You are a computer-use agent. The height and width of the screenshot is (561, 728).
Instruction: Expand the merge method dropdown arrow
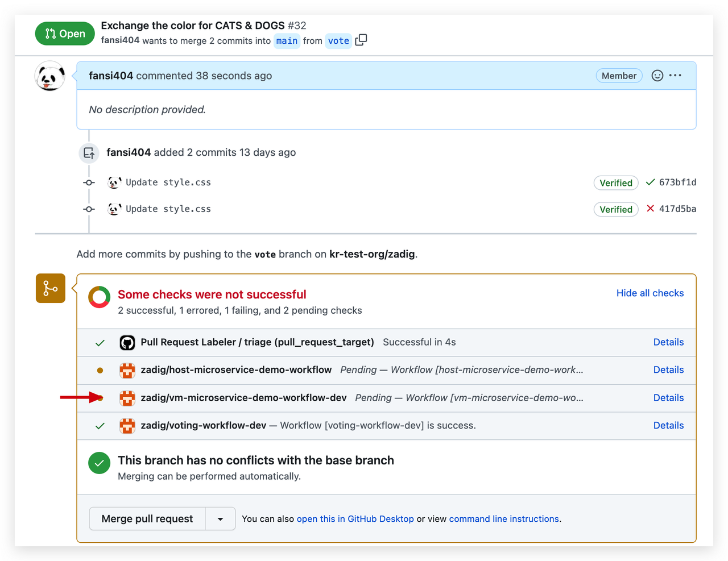coord(220,519)
